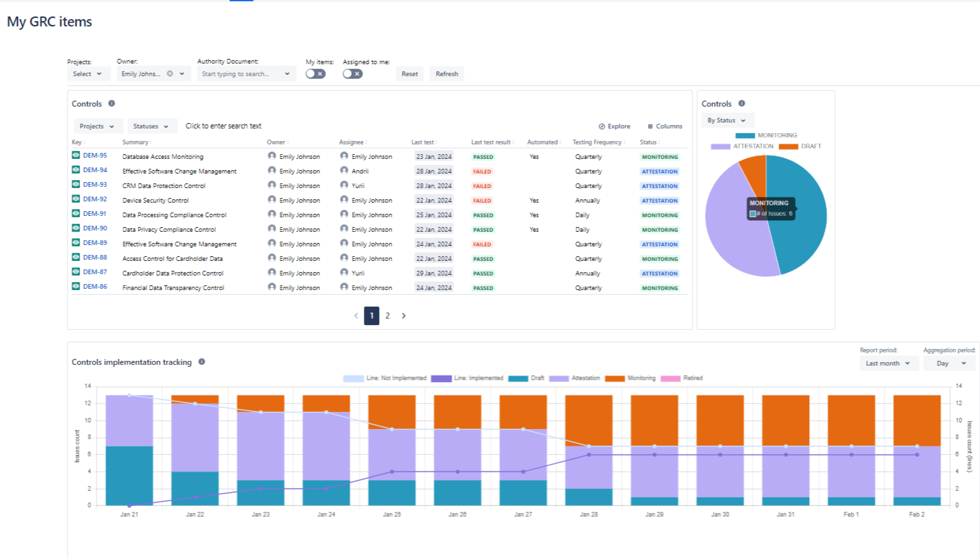Go to the next page arrow

pos(404,316)
